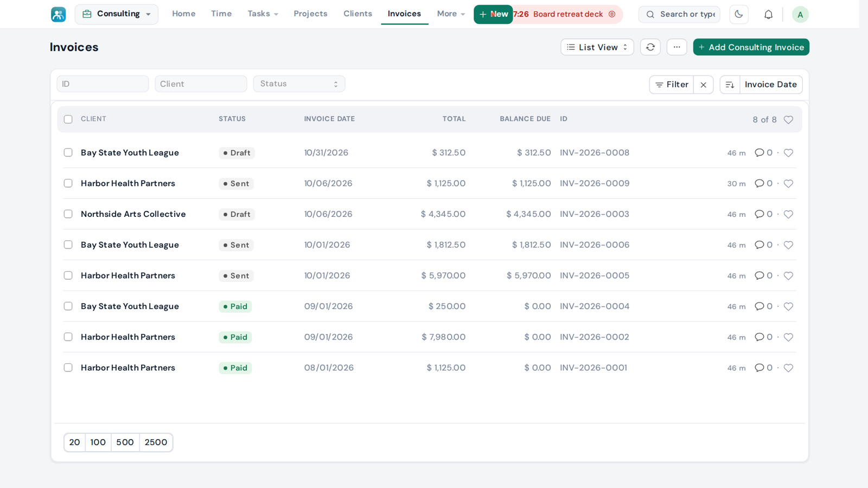Open the Status filter dropdown
This screenshot has width=868, height=488.
pyautogui.click(x=299, y=84)
